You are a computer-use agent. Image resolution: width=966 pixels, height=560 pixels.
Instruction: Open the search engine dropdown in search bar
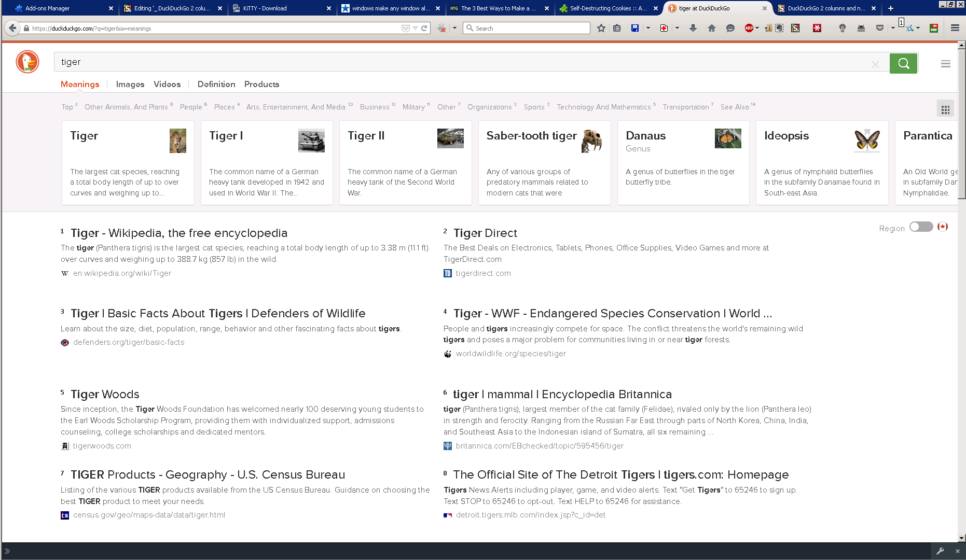click(471, 28)
